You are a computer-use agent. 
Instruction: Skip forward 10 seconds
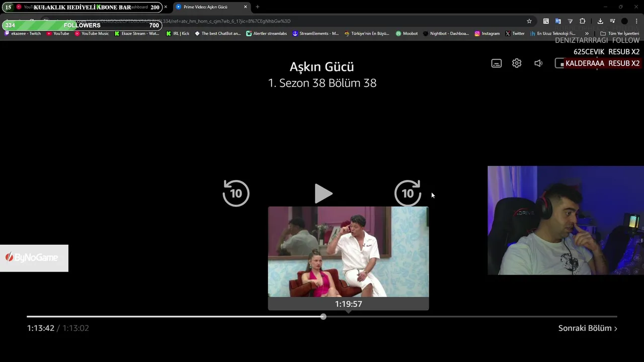coord(408,193)
